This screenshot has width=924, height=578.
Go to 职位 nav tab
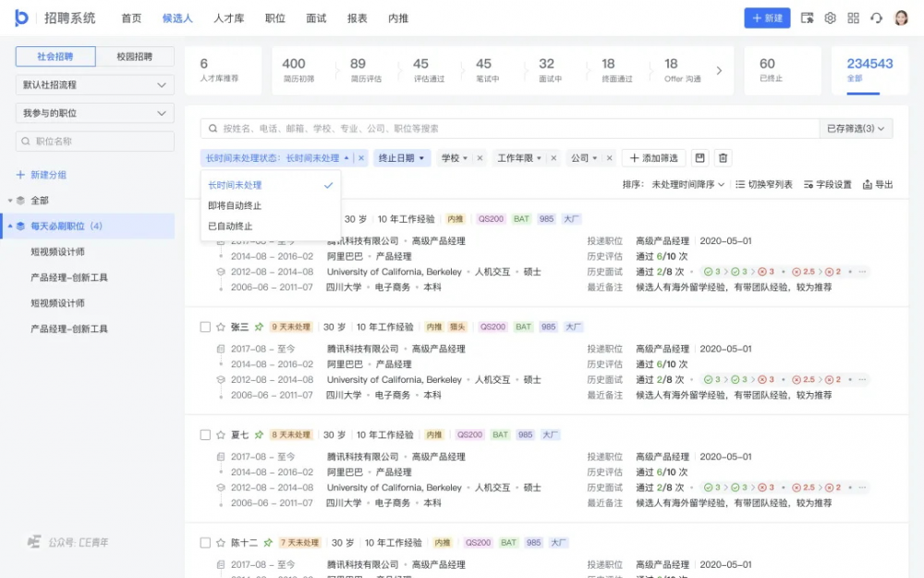click(275, 18)
